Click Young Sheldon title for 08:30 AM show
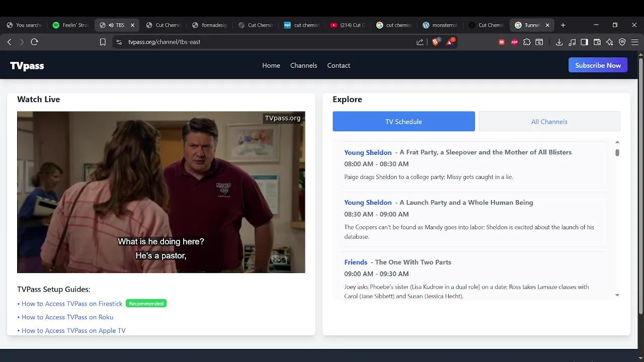Viewport: 644px width, 362px height. point(368,203)
